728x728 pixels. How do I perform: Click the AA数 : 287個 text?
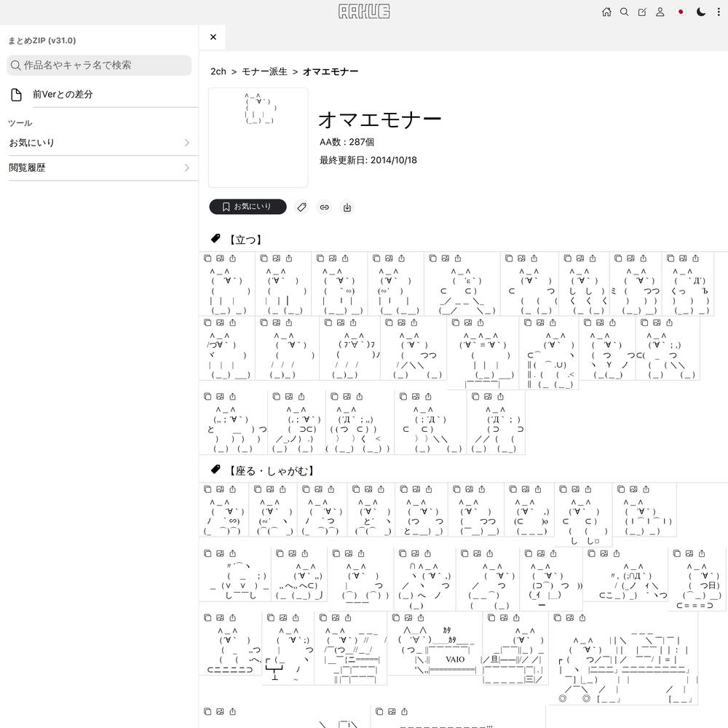coord(347,142)
